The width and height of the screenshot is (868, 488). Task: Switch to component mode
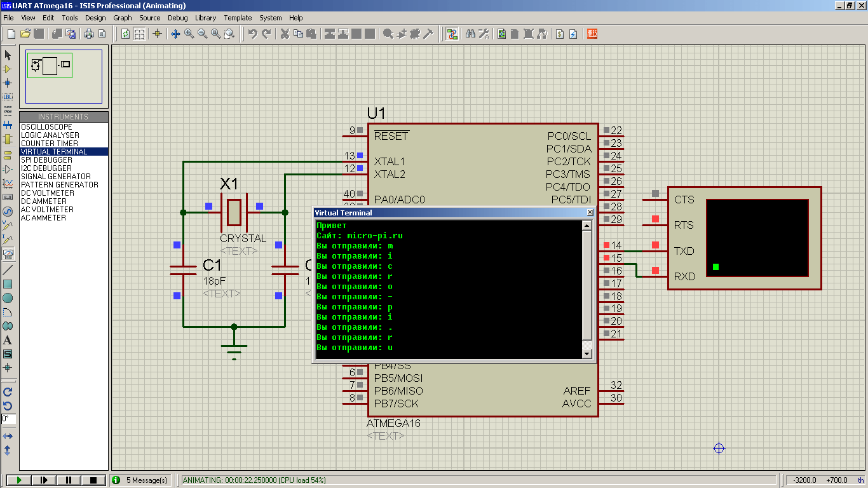tap(8, 69)
